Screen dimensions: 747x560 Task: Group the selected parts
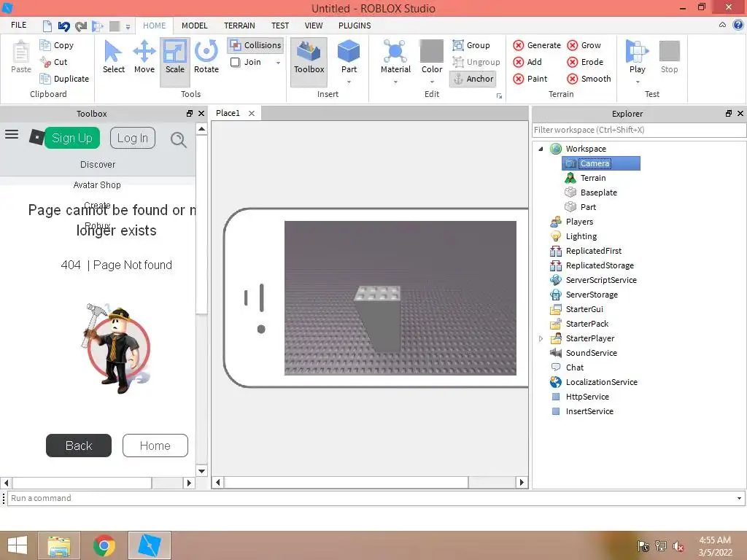[x=471, y=45]
